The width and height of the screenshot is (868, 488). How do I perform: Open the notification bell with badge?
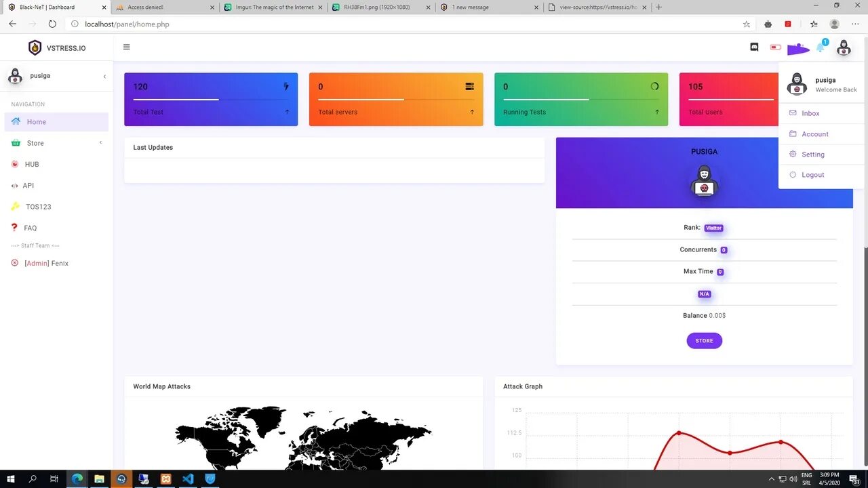821,46
